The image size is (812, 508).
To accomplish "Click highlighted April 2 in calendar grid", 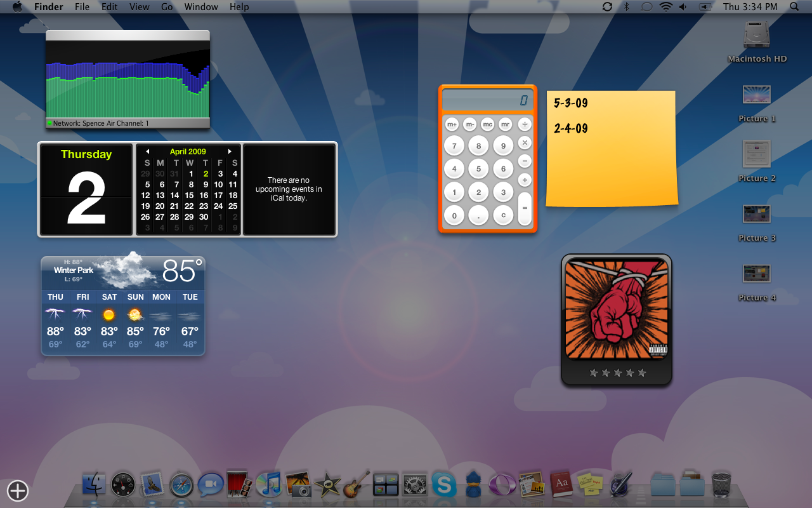I will (x=206, y=173).
